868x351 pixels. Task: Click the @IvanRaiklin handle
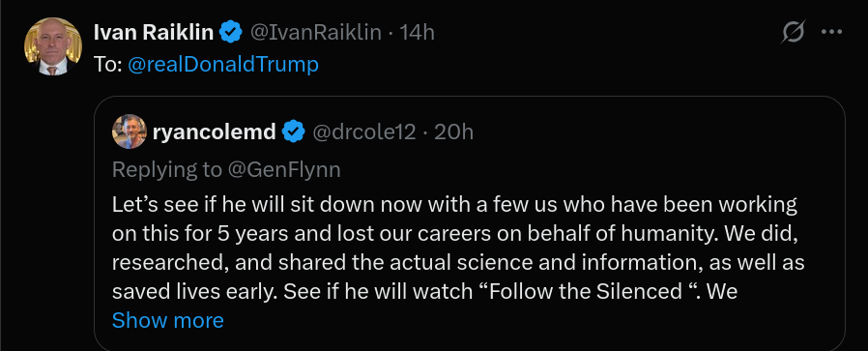316,33
